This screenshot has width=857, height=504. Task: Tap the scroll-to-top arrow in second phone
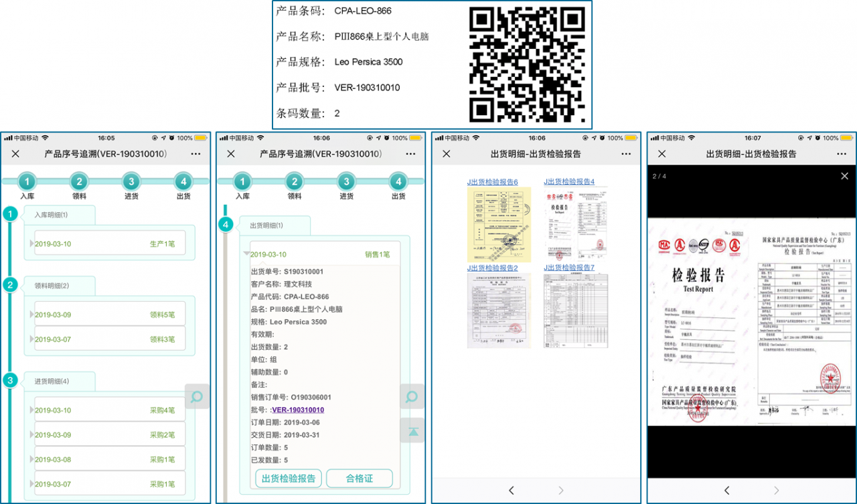412,431
